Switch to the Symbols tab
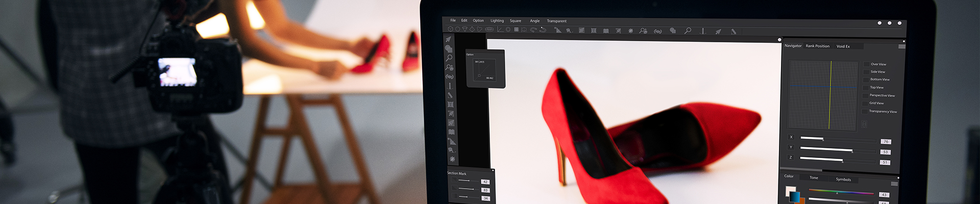Viewport: 980px width, 204px height. [843, 179]
